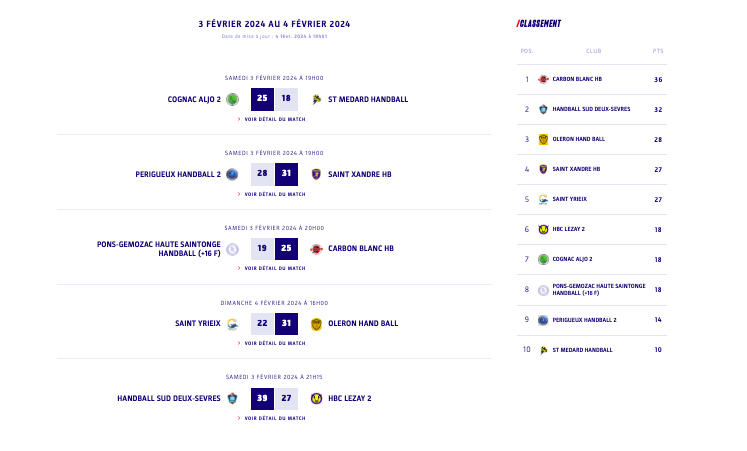Click HBC Lezay 2 logo in match list
This screenshot has height=451, width=747.
(x=317, y=398)
